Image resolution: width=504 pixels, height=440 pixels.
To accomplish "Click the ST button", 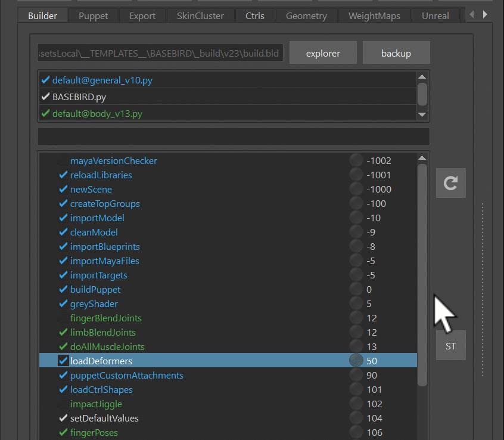I will (x=450, y=346).
